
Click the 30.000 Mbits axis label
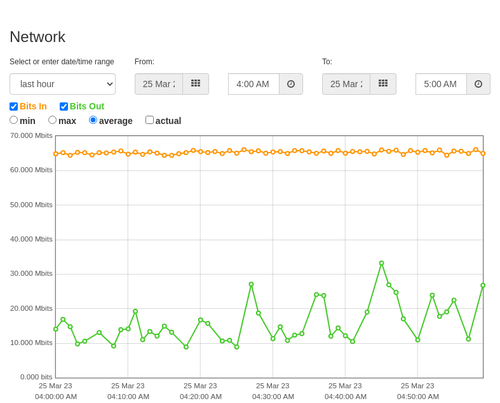coord(31,274)
